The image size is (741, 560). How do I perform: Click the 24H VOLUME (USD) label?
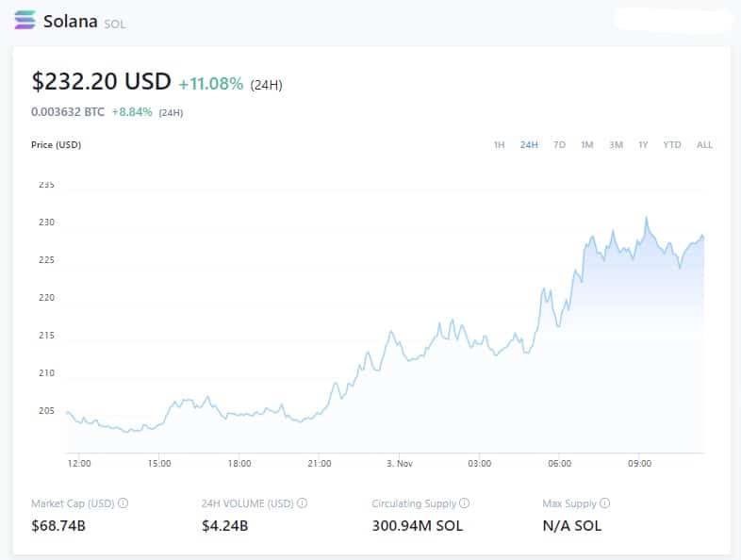point(248,503)
